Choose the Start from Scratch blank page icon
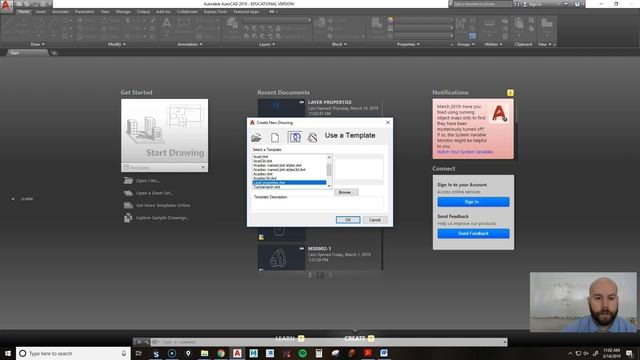 275,138
